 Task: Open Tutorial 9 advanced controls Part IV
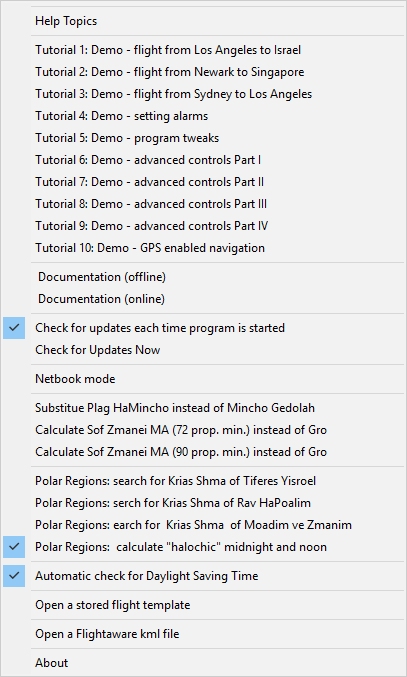203,226
